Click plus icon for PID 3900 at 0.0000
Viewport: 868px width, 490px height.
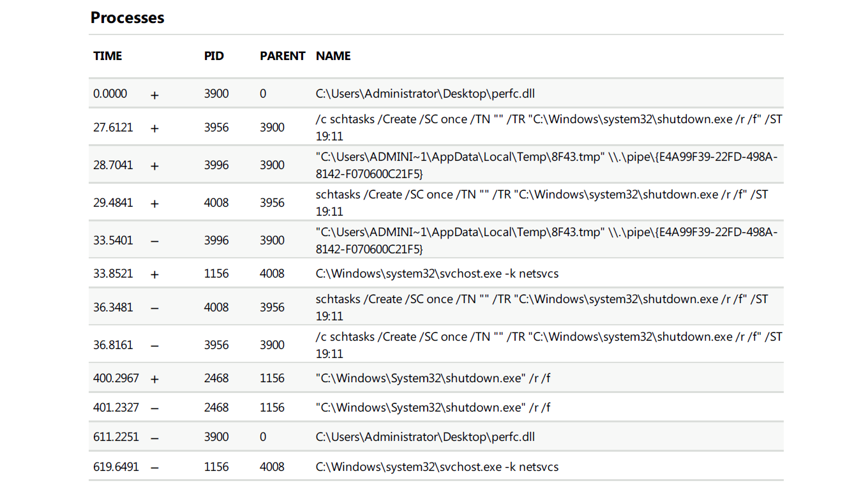click(x=154, y=95)
